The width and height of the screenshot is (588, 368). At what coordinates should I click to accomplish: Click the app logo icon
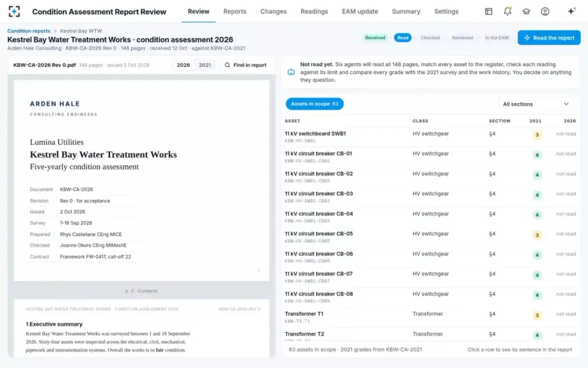click(x=14, y=11)
